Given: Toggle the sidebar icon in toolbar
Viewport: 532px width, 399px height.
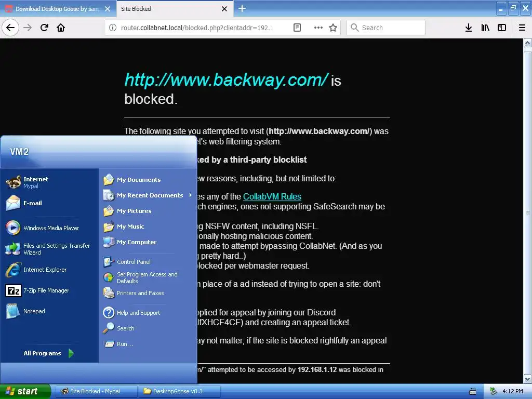Looking at the screenshot, I should click(502, 28).
